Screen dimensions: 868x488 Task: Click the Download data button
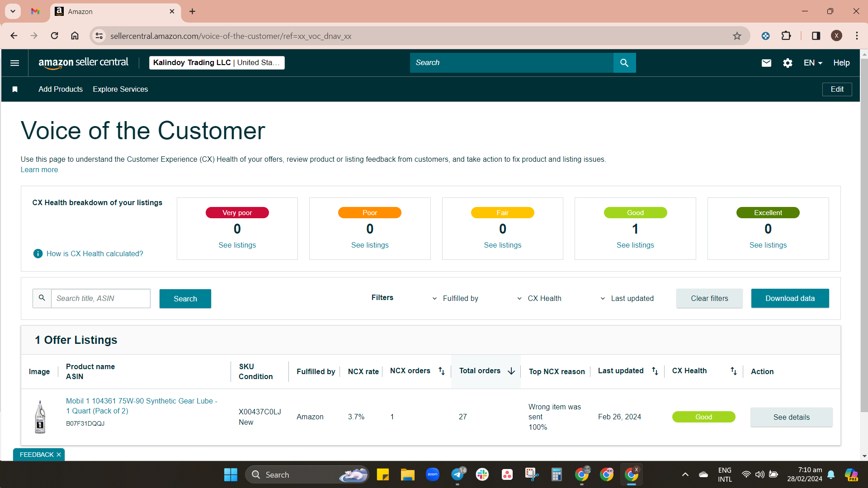click(790, 298)
